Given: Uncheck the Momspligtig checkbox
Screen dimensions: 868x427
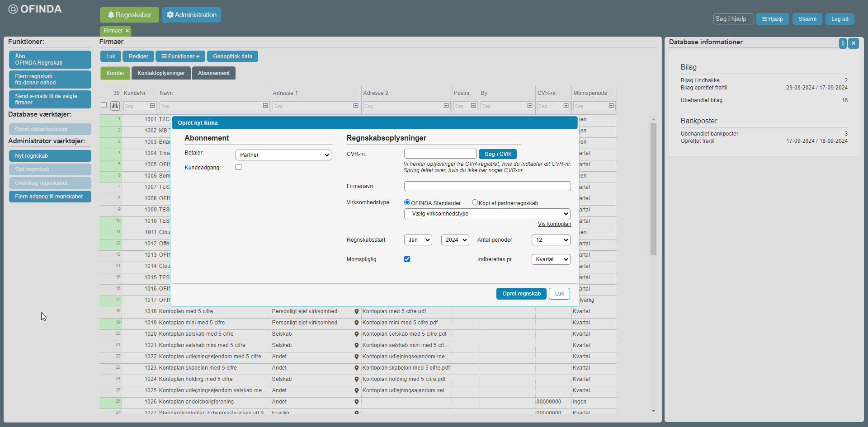Looking at the screenshot, I should [x=407, y=259].
